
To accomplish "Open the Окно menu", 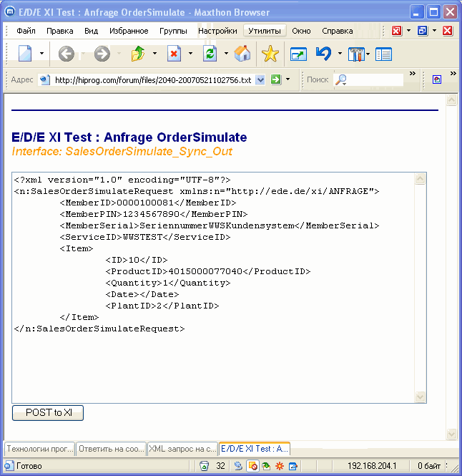I will coord(301,31).
